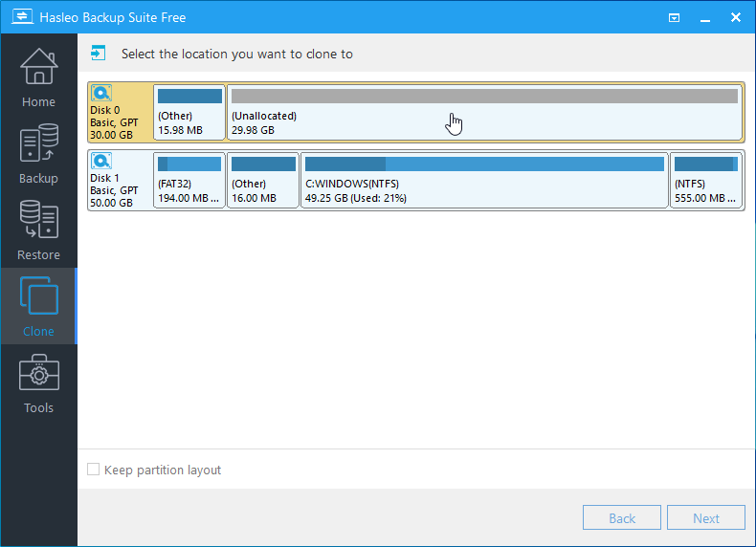Click '49.25 GB (Used: 21%)' text
Image resolution: width=756 pixels, height=547 pixels.
pos(356,198)
